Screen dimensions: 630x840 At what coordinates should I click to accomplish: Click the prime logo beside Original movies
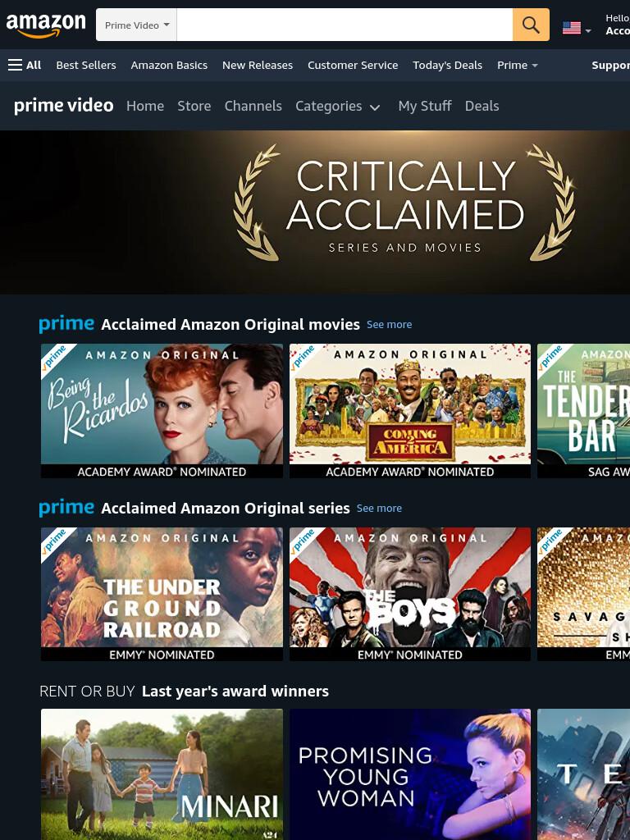pos(66,324)
